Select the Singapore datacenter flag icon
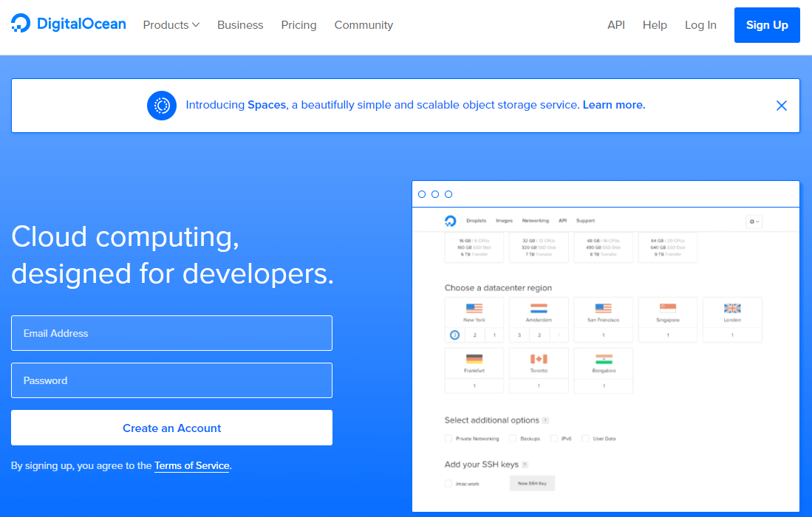The height and width of the screenshot is (517, 812). click(667, 309)
